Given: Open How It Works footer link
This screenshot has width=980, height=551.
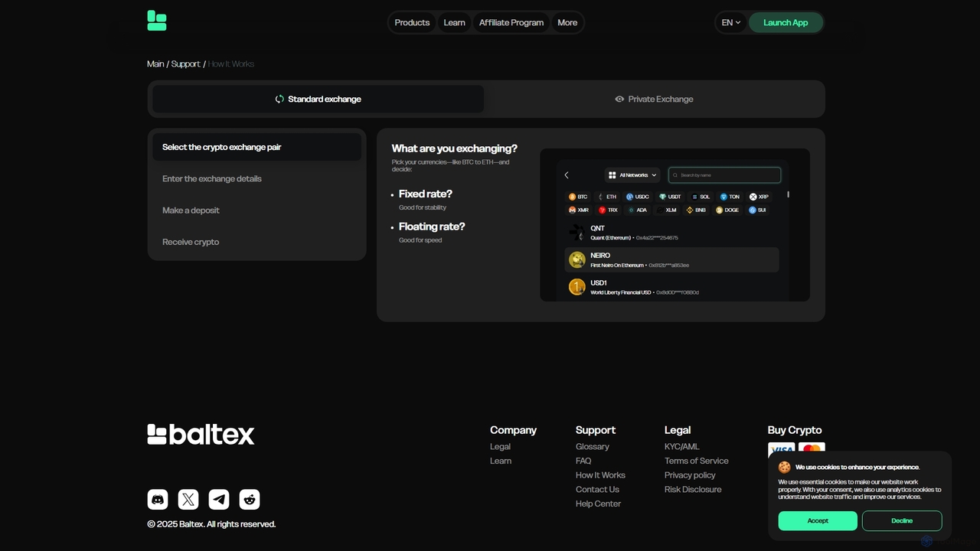Looking at the screenshot, I should pyautogui.click(x=600, y=475).
